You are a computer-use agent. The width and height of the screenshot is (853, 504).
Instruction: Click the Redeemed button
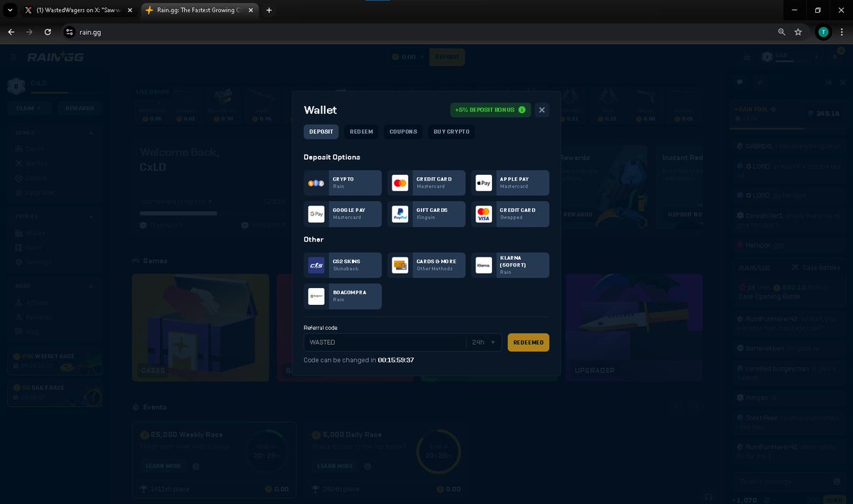click(x=528, y=343)
